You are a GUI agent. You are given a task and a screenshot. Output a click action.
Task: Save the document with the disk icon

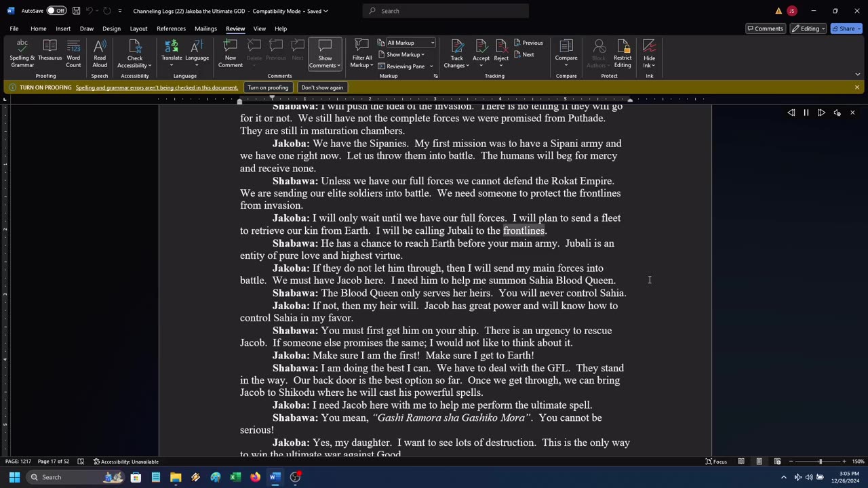76,11
